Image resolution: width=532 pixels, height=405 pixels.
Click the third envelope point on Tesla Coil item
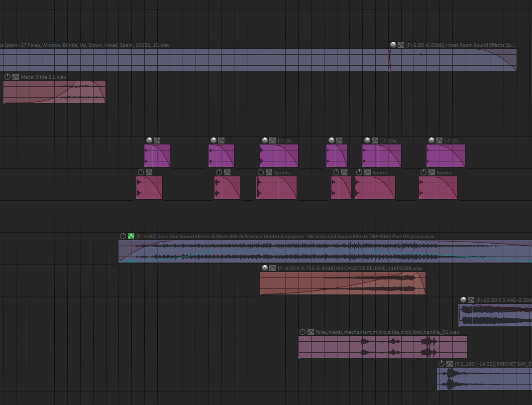pos(375,252)
